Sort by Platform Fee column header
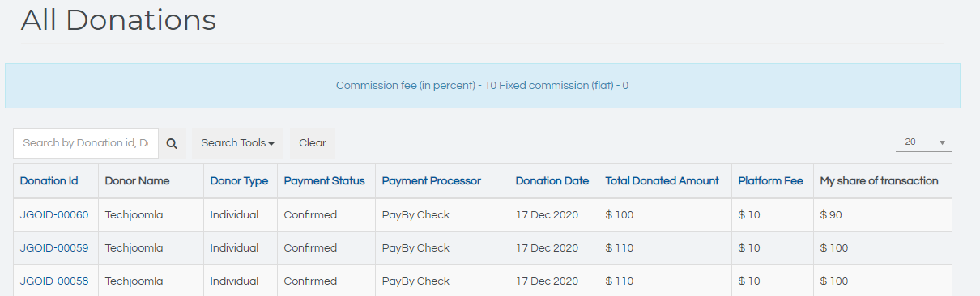The height and width of the screenshot is (296, 980). click(x=770, y=181)
